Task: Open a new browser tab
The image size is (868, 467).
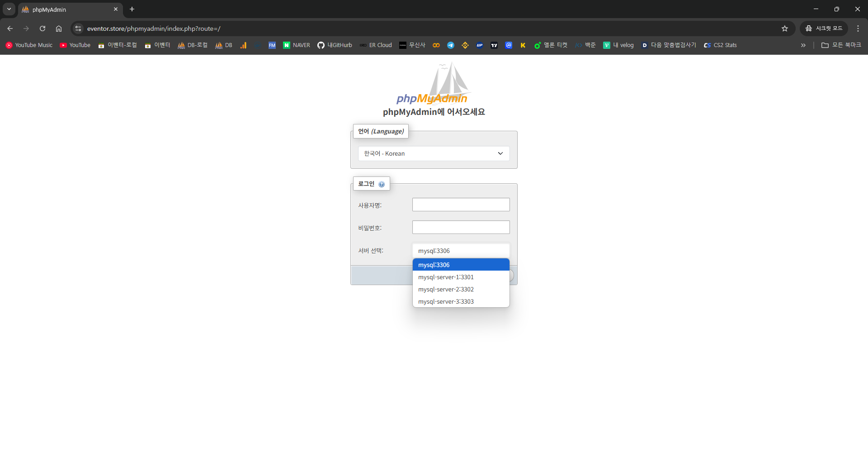Action: (132, 9)
